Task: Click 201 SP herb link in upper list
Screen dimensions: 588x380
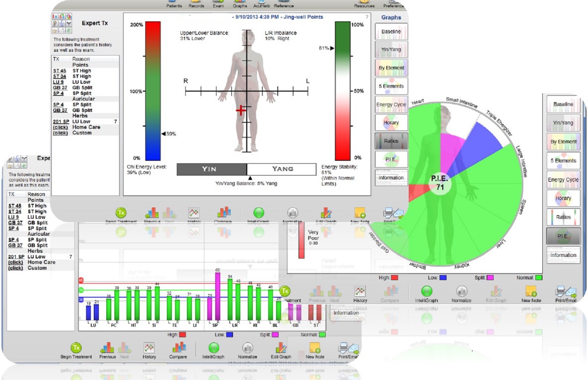Action: [x=61, y=122]
